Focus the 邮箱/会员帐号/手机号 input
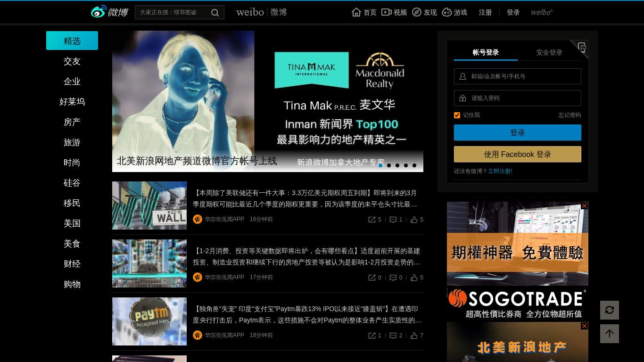The image size is (644, 362). (x=518, y=76)
